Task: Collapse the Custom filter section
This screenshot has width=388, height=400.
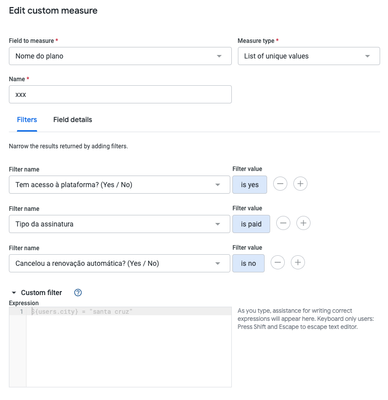Action: pyautogui.click(x=14, y=293)
